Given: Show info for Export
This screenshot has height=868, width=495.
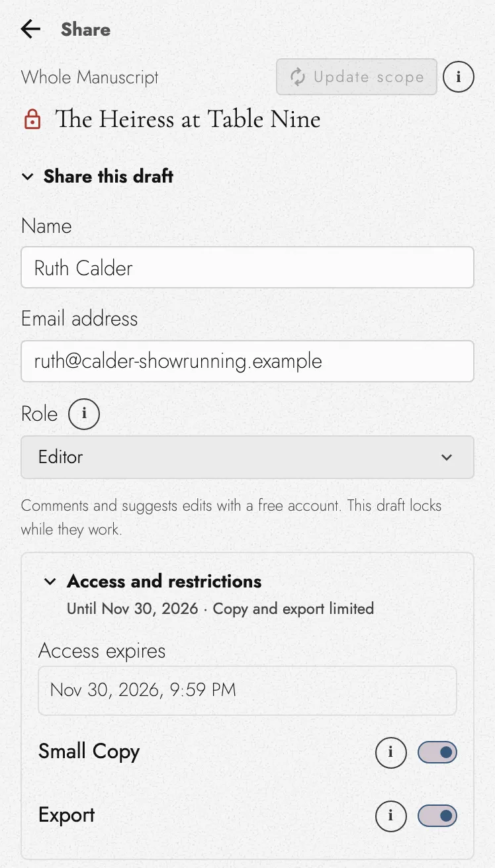Looking at the screenshot, I should pos(390,816).
